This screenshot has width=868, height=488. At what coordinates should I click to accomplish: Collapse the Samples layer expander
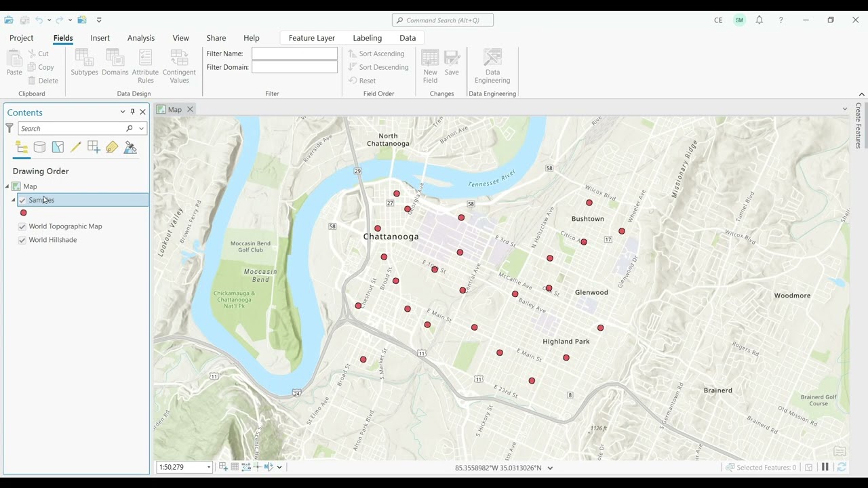click(x=14, y=200)
